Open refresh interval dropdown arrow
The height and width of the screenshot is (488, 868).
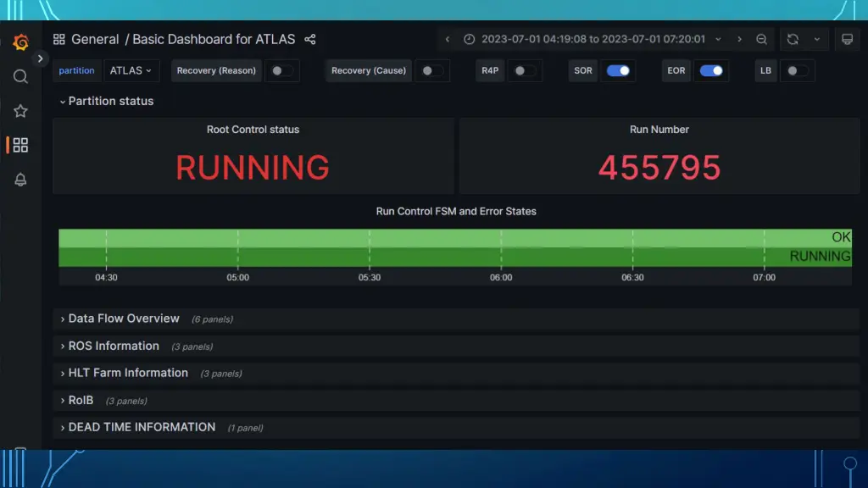coord(817,39)
